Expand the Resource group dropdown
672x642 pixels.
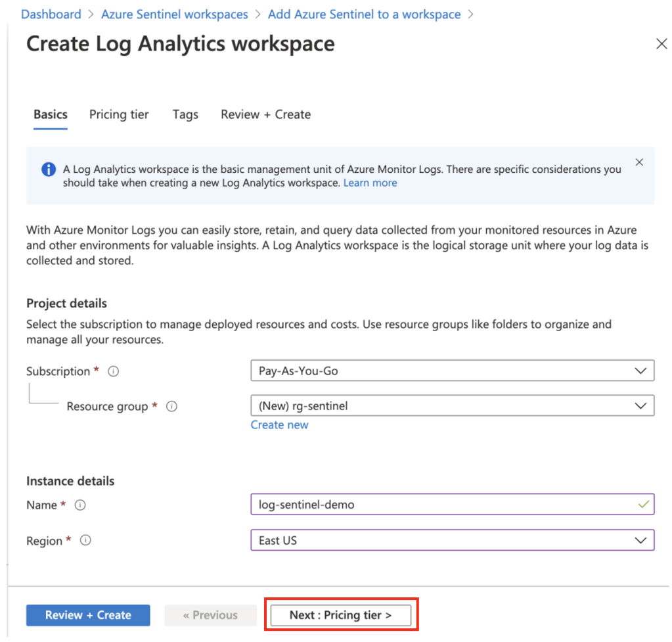tap(452, 406)
